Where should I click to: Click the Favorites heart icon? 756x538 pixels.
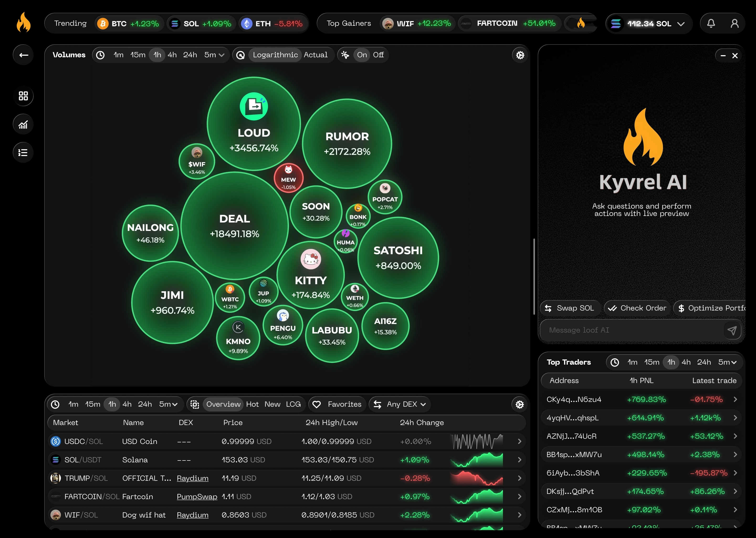(316, 404)
